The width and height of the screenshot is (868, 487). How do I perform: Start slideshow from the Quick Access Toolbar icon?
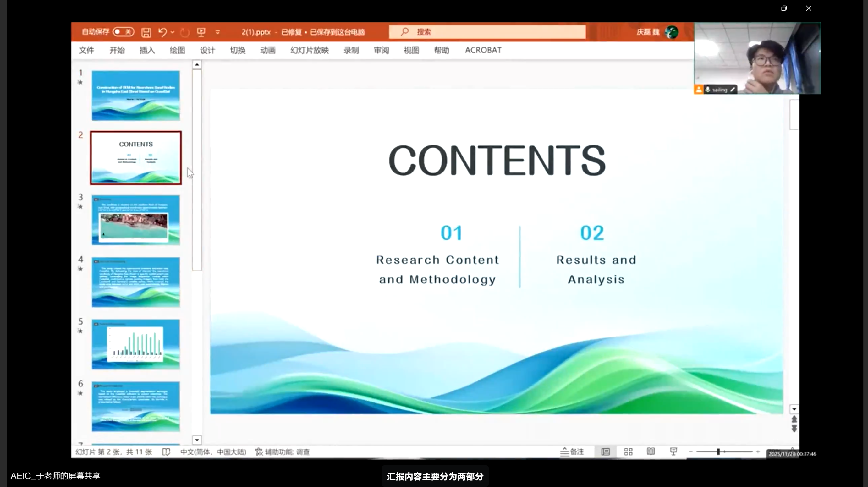point(201,32)
